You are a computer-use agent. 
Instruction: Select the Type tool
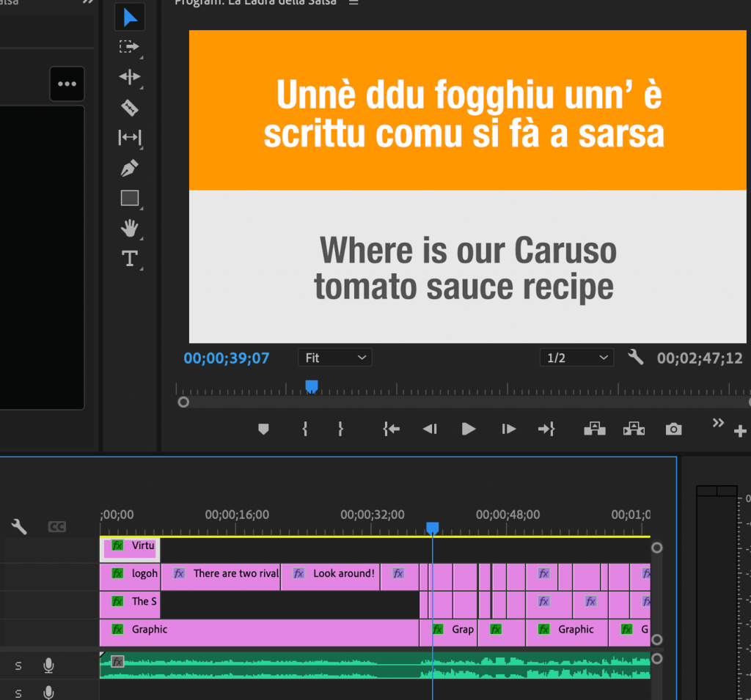129,258
